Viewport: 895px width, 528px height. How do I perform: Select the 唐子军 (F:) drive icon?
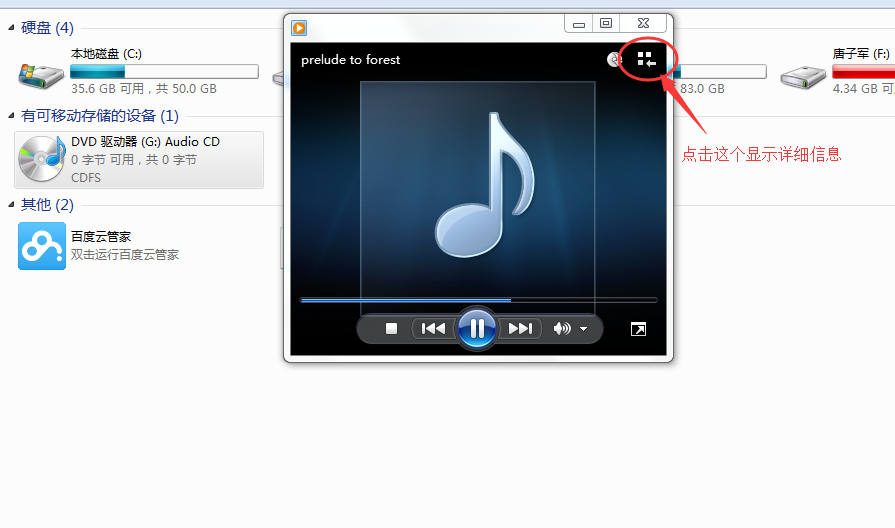pyautogui.click(x=803, y=77)
